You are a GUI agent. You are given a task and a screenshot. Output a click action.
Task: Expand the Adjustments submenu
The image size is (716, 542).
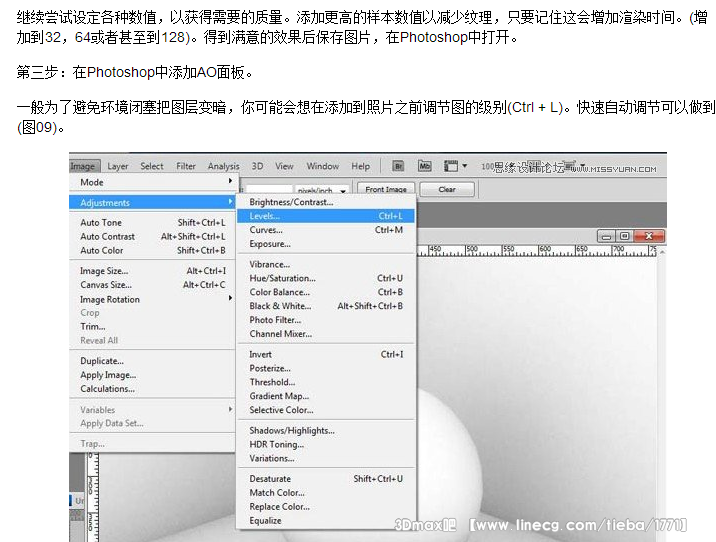tap(152, 202)
